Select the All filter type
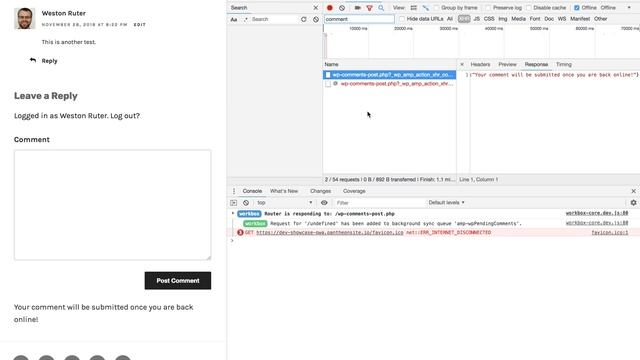 click(x=450, y=19)
